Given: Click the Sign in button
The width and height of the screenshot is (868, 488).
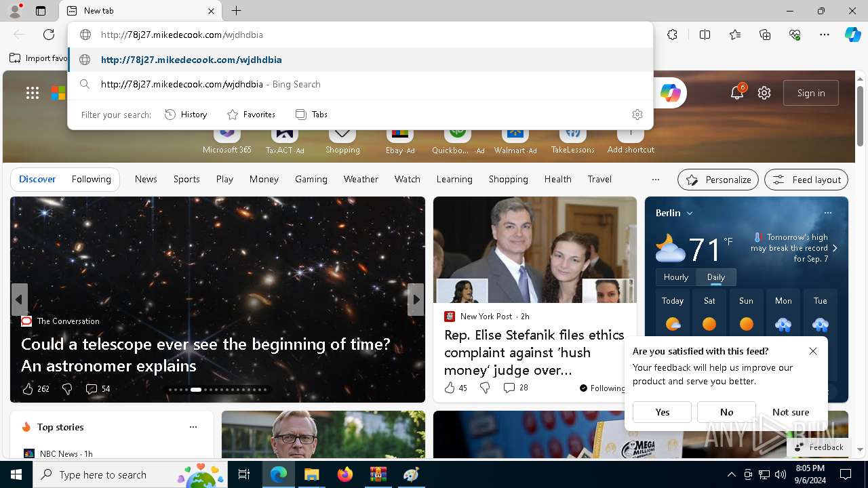Looking at the screenshot, I should pos(811,93).
